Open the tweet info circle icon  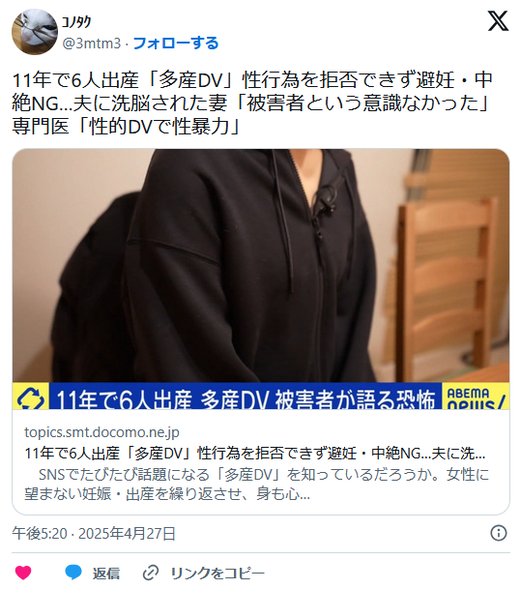point(499,533)
